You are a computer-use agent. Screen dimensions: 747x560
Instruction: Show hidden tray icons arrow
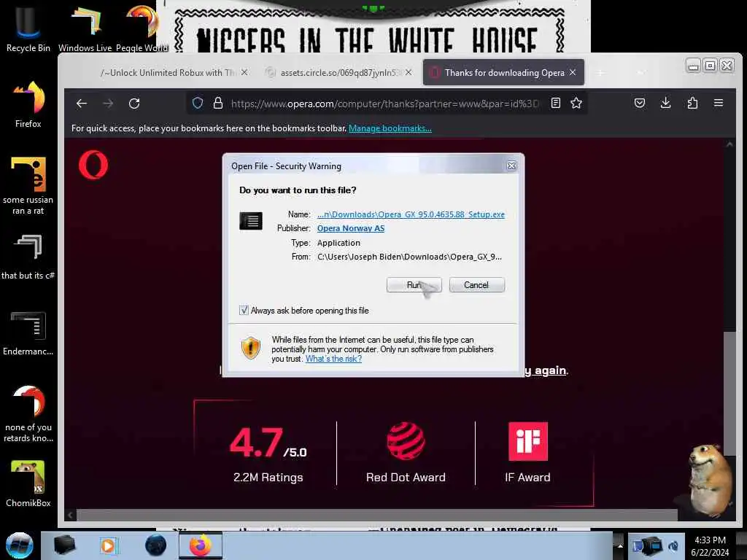coord(620,545)
